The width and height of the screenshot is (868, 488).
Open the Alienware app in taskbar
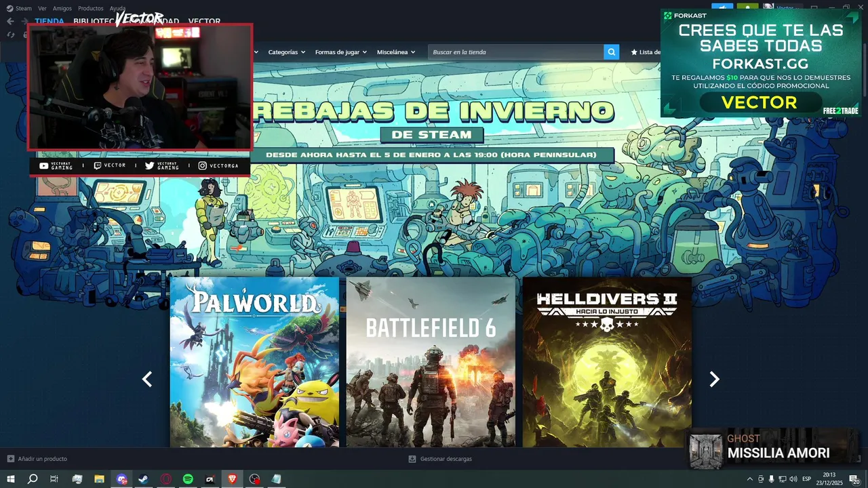coord(210,479)
